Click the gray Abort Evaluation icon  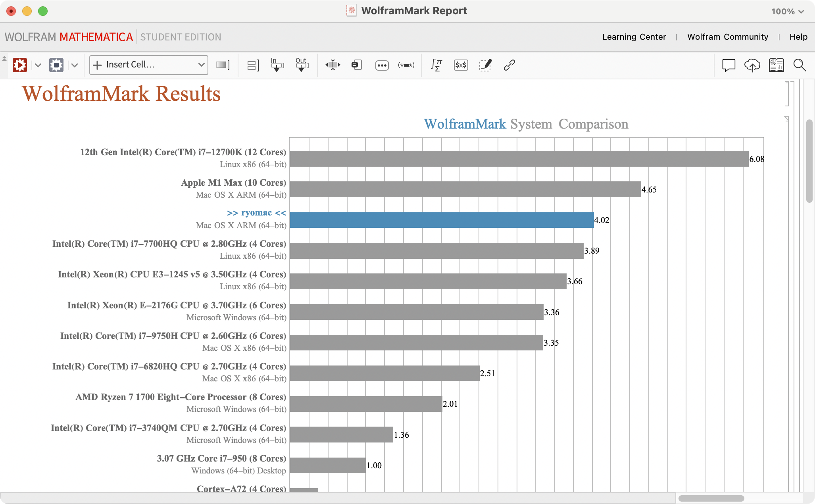coord(56,65)
